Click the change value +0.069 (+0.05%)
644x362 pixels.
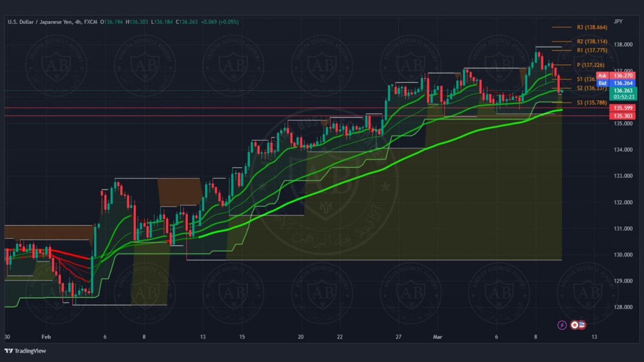[x=219, y=22]
